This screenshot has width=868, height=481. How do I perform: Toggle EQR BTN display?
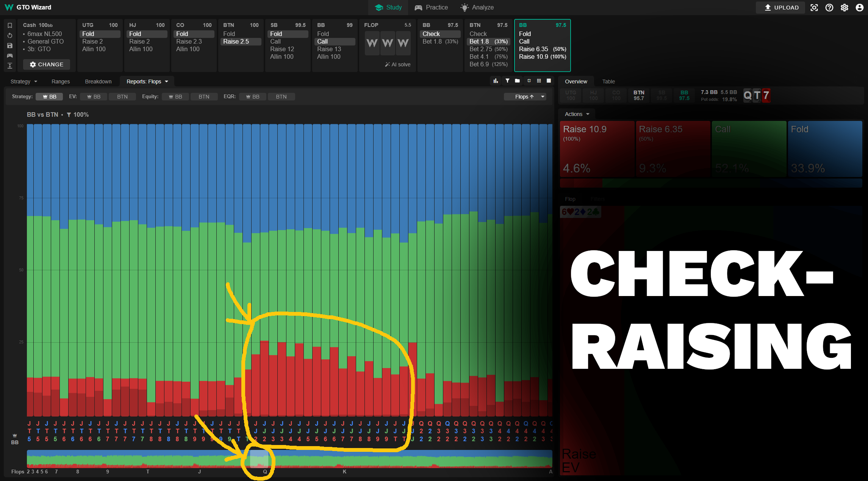(x=281, y=97)
